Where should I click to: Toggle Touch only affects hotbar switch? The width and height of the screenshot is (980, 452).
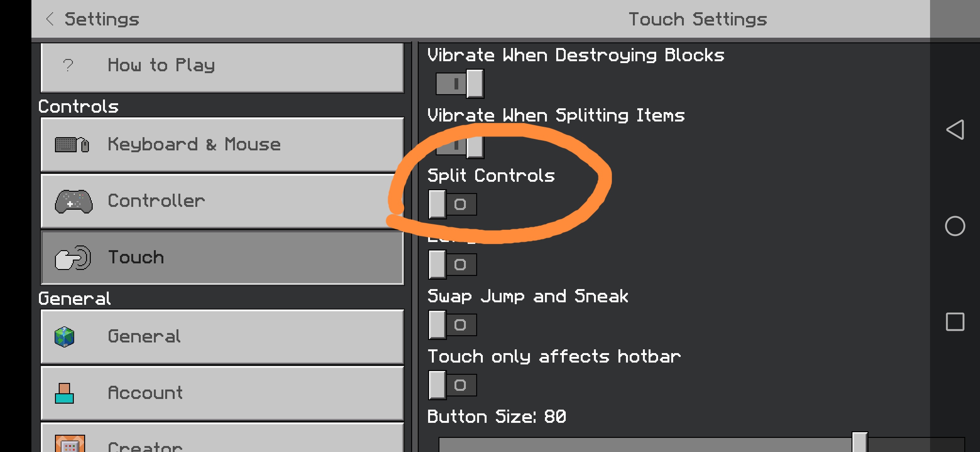pyautogui.click(x=452, y=385)
